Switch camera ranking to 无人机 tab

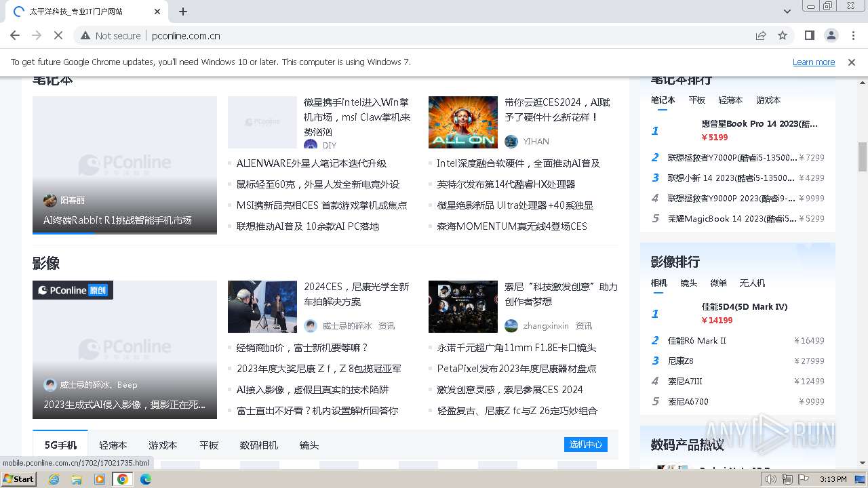click(752, 283)
